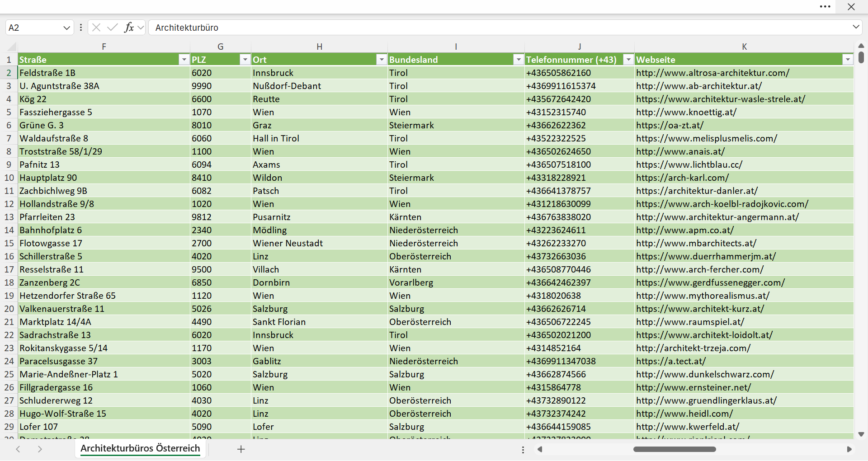Open link http://www.altrosa-architektur.com/
The width and height of the screenshot is (868, 461).
coord(712,73)
